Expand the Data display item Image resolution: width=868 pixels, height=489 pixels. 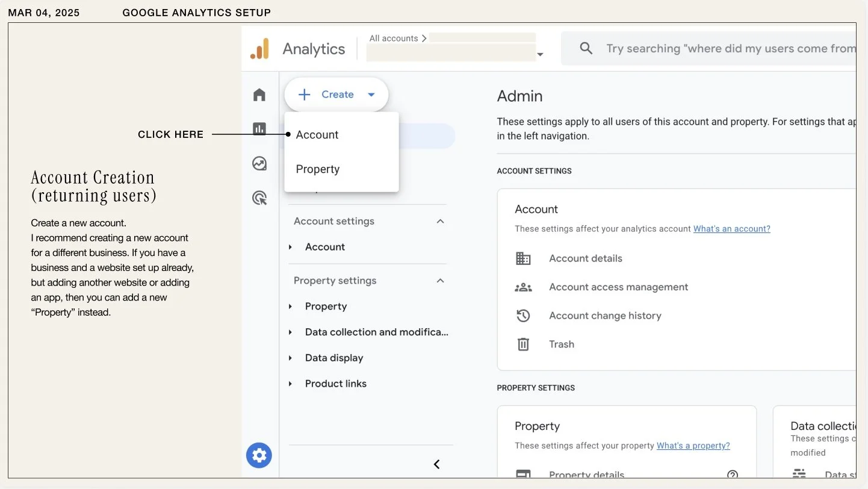(291, 358)
